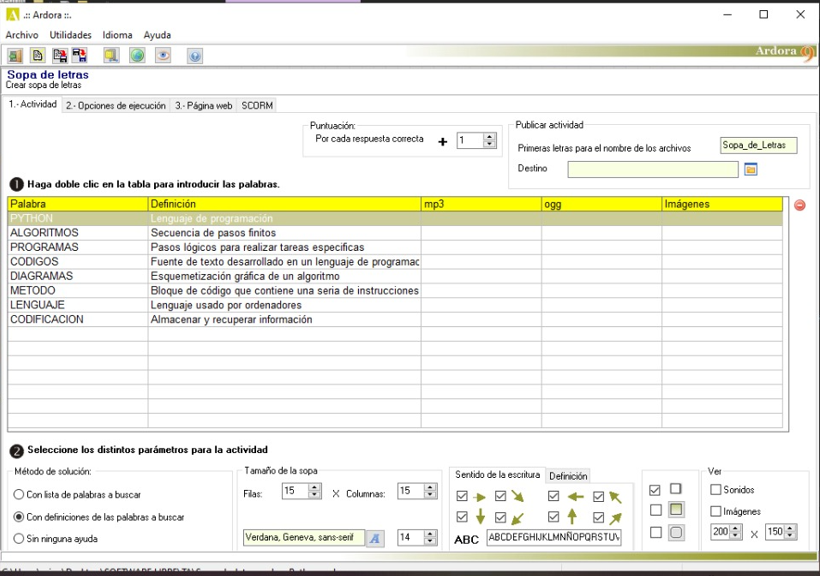
Task: Click the exit door icon in toolbar
Action: (x=15, y=55)
